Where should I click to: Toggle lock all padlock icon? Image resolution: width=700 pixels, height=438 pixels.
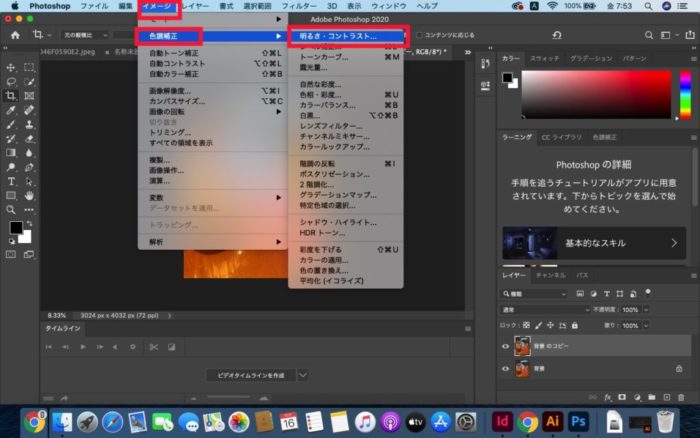click(x=575, y=325)
